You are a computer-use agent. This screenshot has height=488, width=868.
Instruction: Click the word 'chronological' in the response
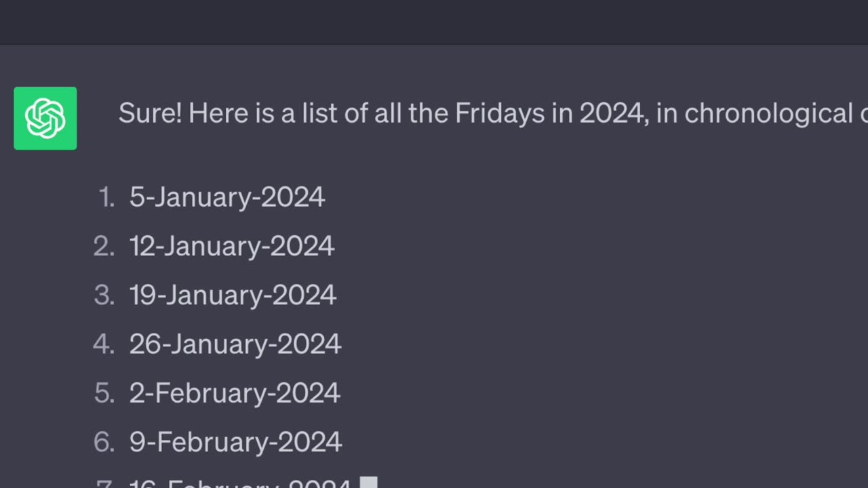click(x=768, y=114)
